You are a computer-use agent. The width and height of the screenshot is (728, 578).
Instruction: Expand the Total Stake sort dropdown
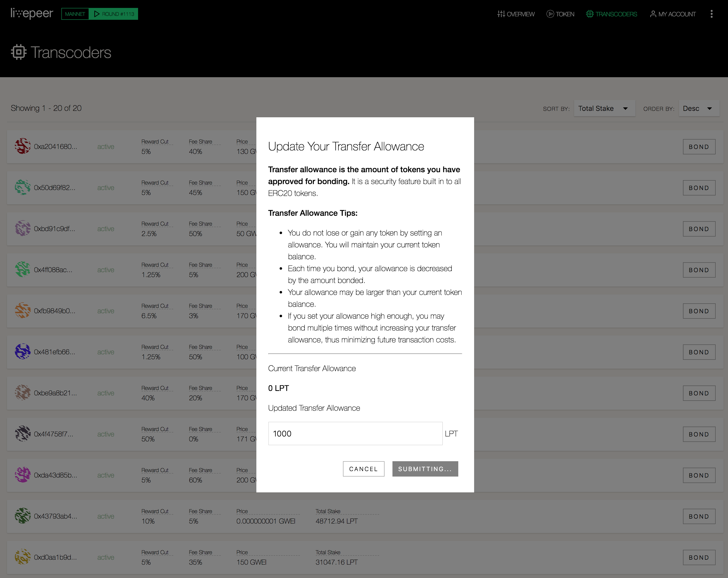point(604,108)
